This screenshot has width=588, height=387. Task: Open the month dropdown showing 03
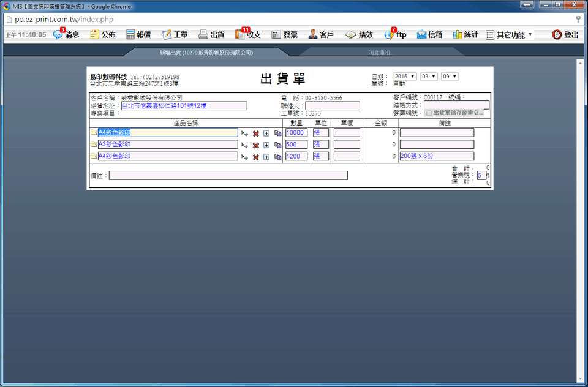tap(429, 77)
